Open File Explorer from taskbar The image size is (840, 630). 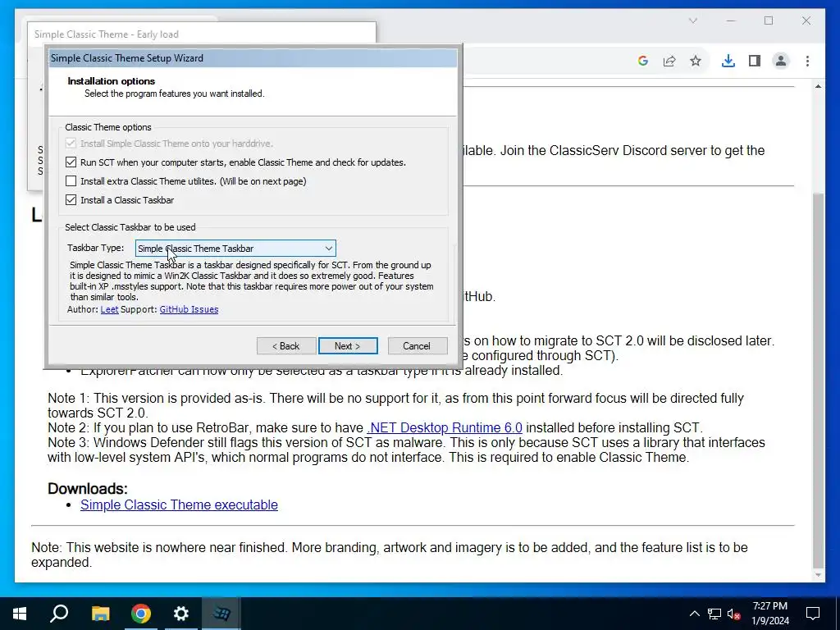(100, 614)
